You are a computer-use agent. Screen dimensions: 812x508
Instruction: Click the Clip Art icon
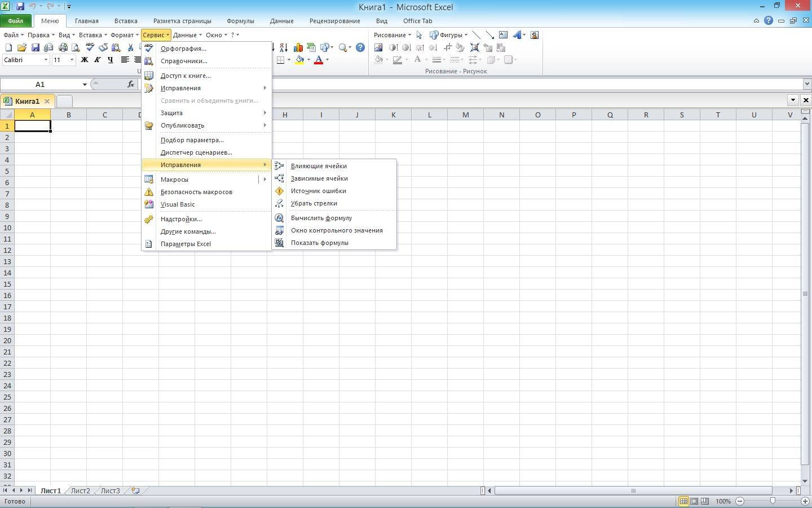[535, 35]
